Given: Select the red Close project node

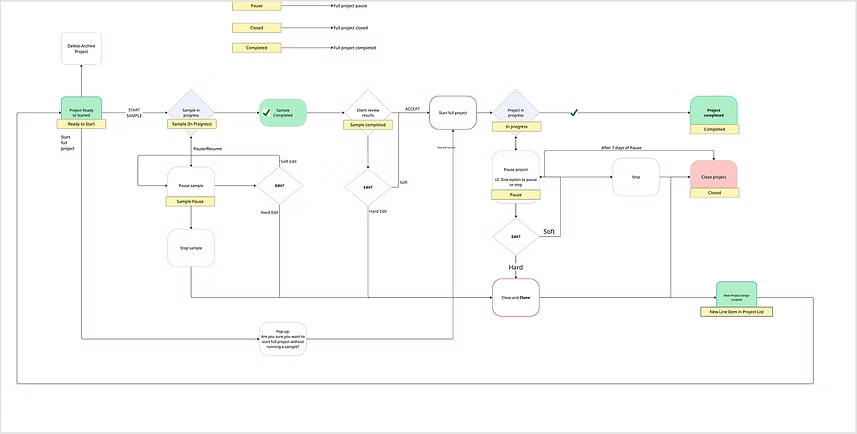Looking at the screenshot, I should pyautogui.click(x=714, y=175).
